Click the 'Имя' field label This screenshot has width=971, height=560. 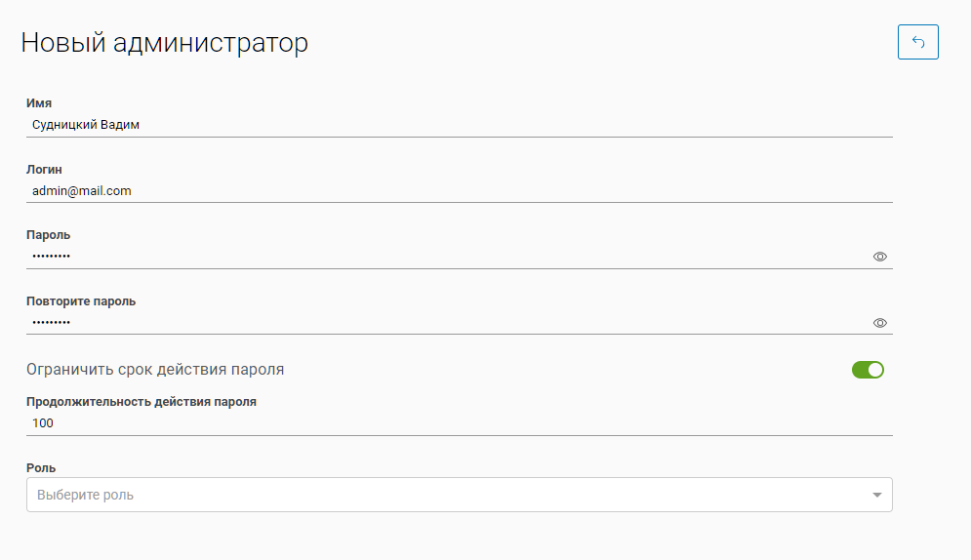coord(39,103)
